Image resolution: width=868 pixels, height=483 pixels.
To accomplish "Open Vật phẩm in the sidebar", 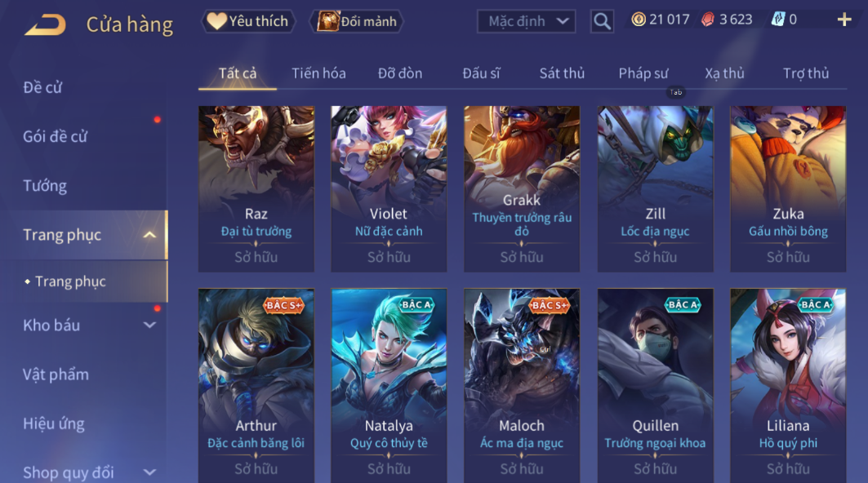I will (56, 374).
